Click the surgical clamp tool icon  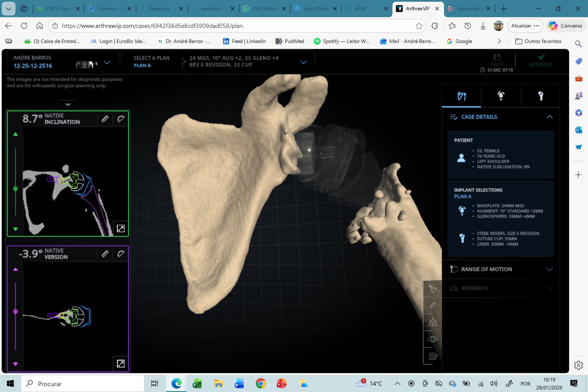pyautogui.click(x=432, y=288)
